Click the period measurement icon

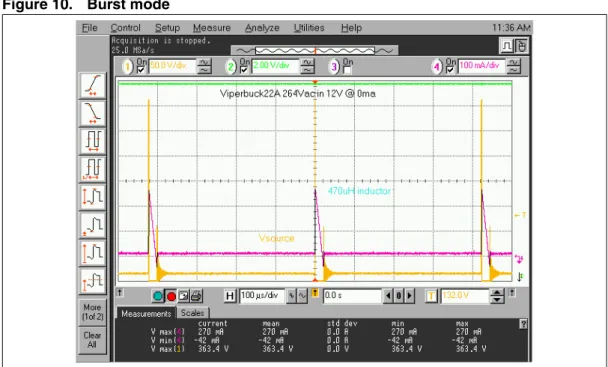(x=92, y=141)
